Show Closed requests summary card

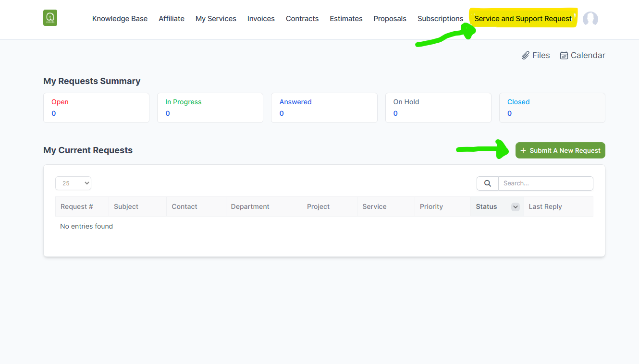552,108
